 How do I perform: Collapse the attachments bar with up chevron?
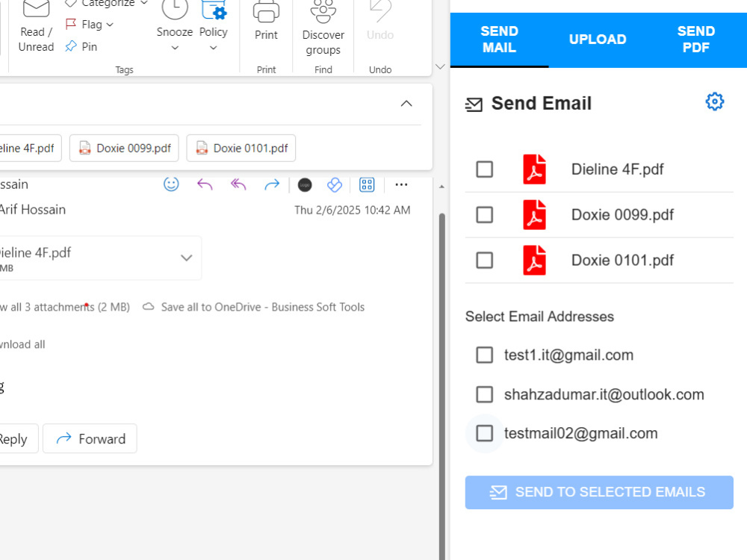406,103
